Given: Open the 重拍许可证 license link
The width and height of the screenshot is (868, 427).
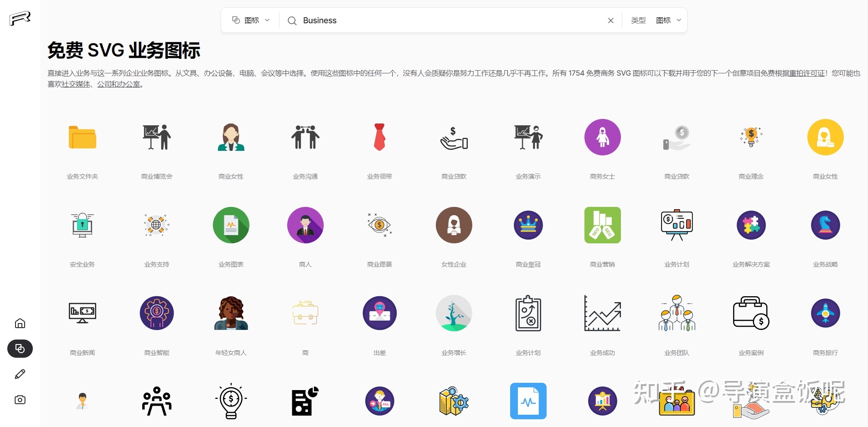Looking at the screenshot, I should (x=807, y=73).
